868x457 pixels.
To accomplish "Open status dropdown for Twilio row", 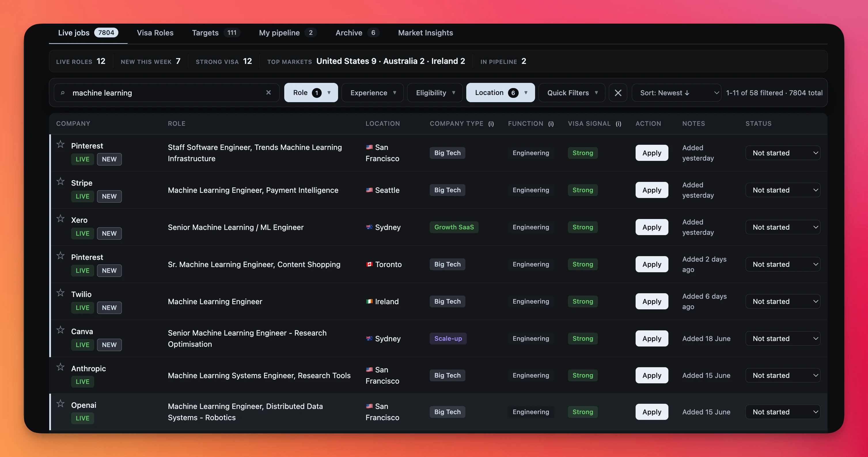I will pyautogui.click(x=783, y=301).
